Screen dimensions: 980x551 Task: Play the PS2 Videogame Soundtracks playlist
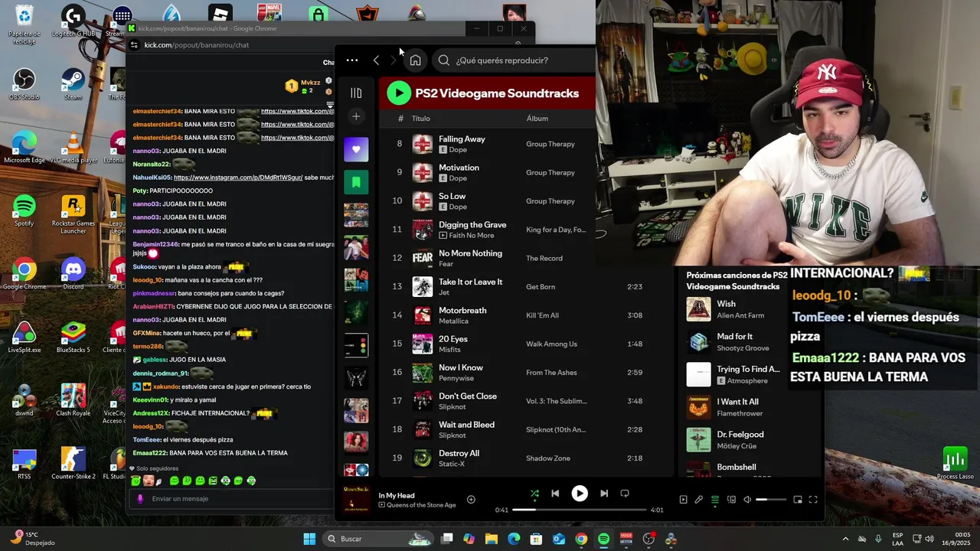398,93
